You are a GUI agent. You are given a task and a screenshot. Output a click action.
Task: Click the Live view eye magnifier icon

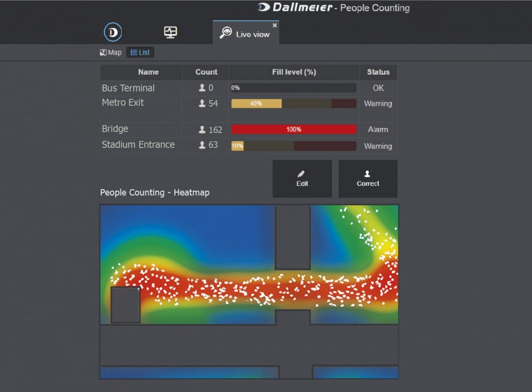pos(225,33)
